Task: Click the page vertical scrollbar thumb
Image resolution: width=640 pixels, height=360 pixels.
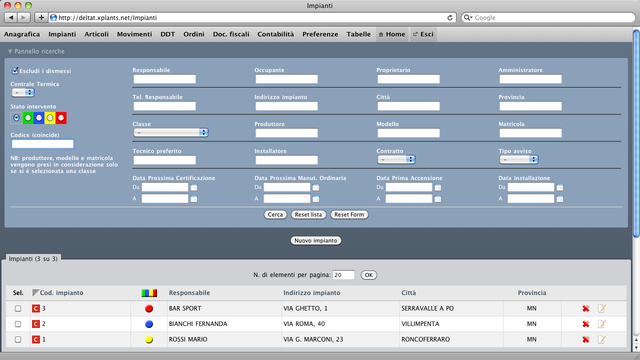Action: 636,133
